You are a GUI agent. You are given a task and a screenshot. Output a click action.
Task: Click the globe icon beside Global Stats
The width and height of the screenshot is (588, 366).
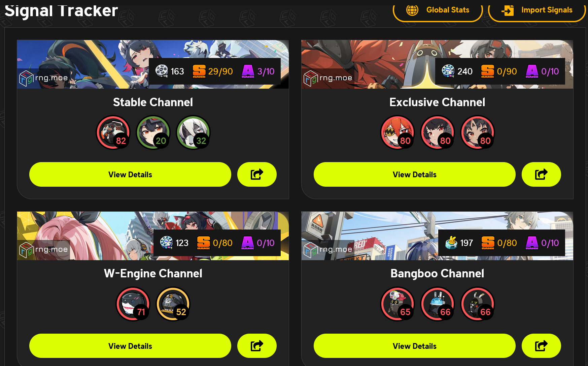pyautogui.click(x=412, y=10)
